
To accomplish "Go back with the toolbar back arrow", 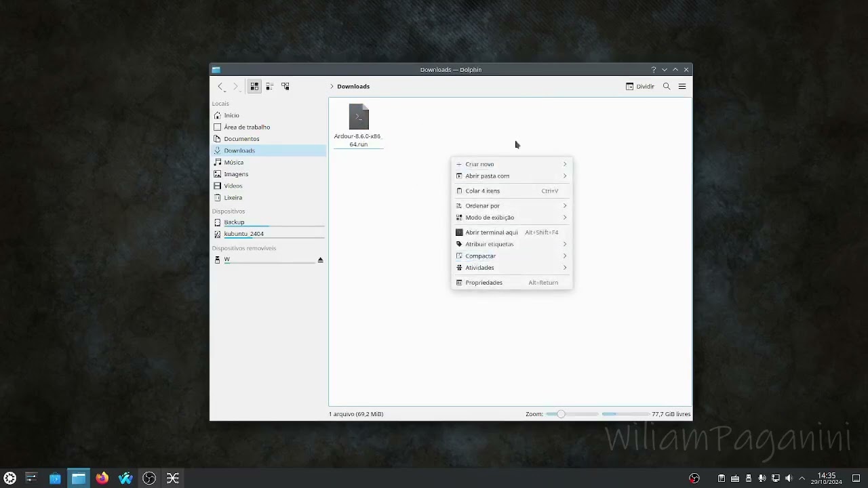I will coord(220,87).
